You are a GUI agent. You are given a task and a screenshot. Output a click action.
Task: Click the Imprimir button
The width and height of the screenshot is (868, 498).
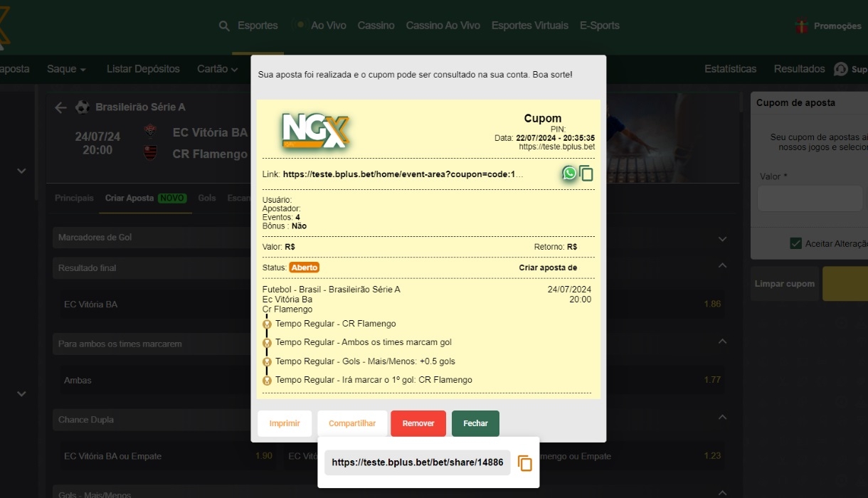[285, 423]
